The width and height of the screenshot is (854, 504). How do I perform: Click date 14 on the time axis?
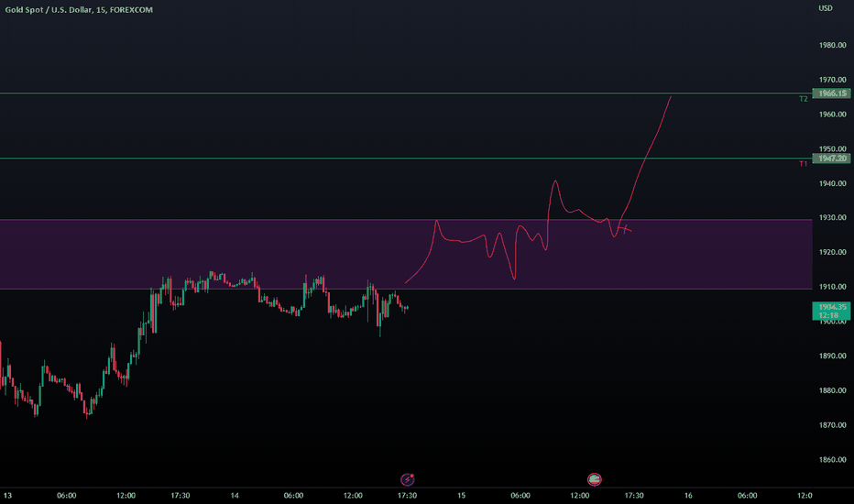pos(235,495)
